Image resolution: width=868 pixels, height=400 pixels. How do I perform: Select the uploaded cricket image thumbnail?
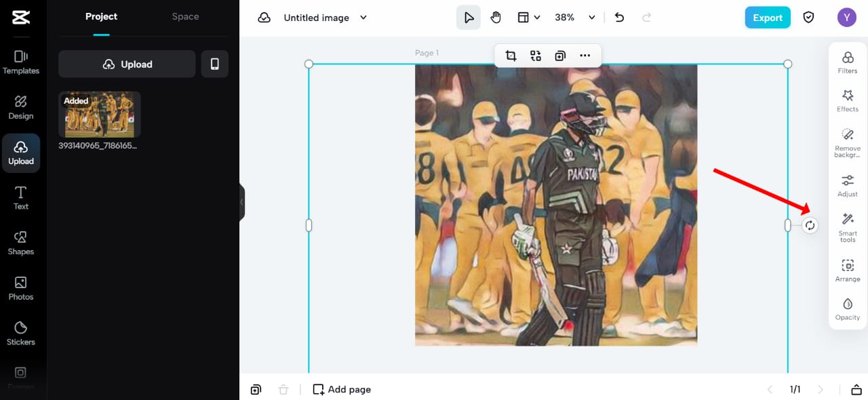click(100, 115)
